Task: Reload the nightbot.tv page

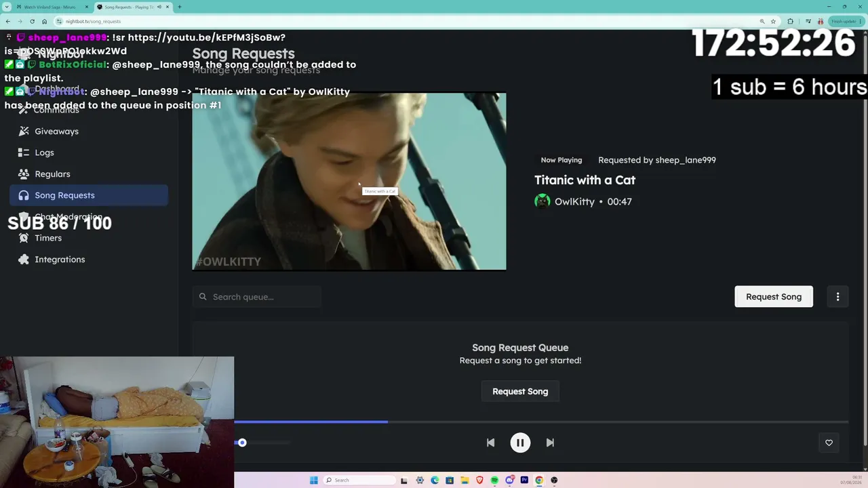Action: (32, 21)
